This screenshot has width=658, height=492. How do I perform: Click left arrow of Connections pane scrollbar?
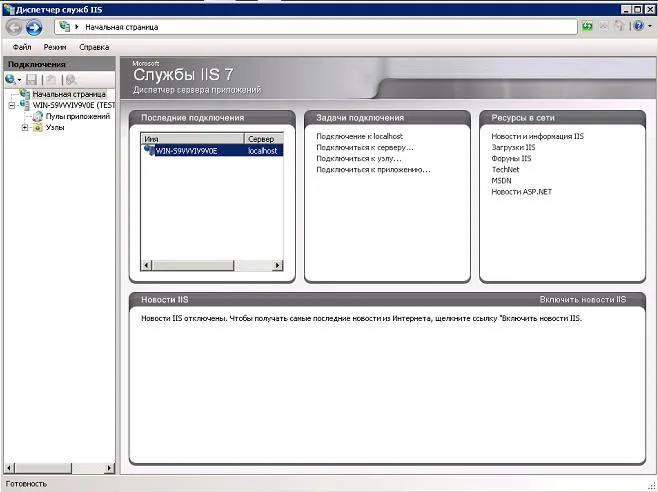tap(9, 468)
